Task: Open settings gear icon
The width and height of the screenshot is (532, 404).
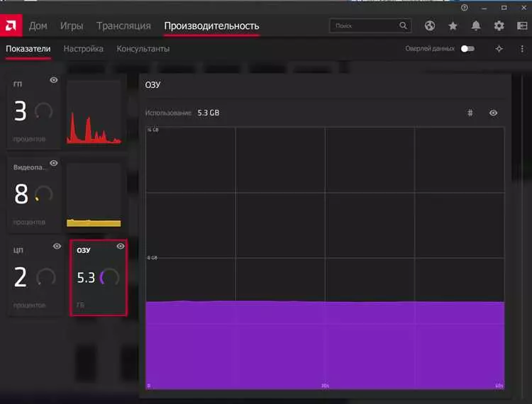Action: click(x=499, y=26)
